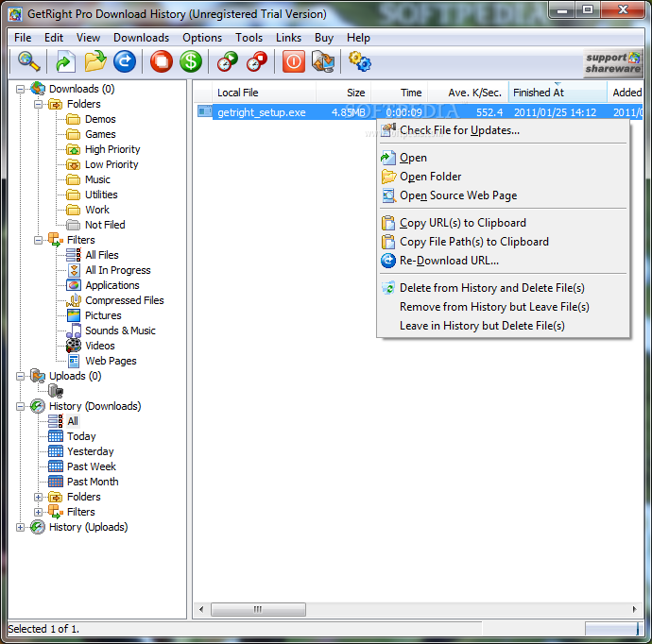Select the High Priority folder icon
Viewport: 652px width, 644px height.
pyautogui.click(x=73, y=149)
